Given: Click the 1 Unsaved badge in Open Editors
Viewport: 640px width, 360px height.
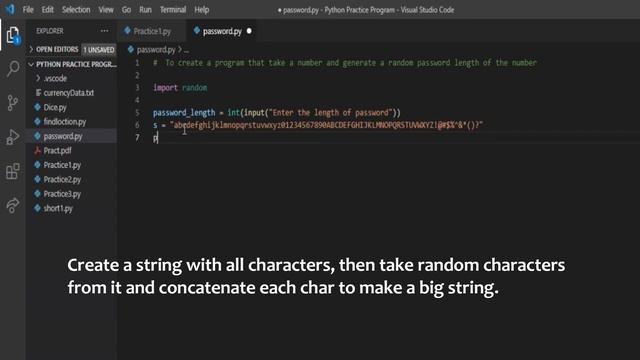Looking at the screenshot, I should tap(99, 50).
